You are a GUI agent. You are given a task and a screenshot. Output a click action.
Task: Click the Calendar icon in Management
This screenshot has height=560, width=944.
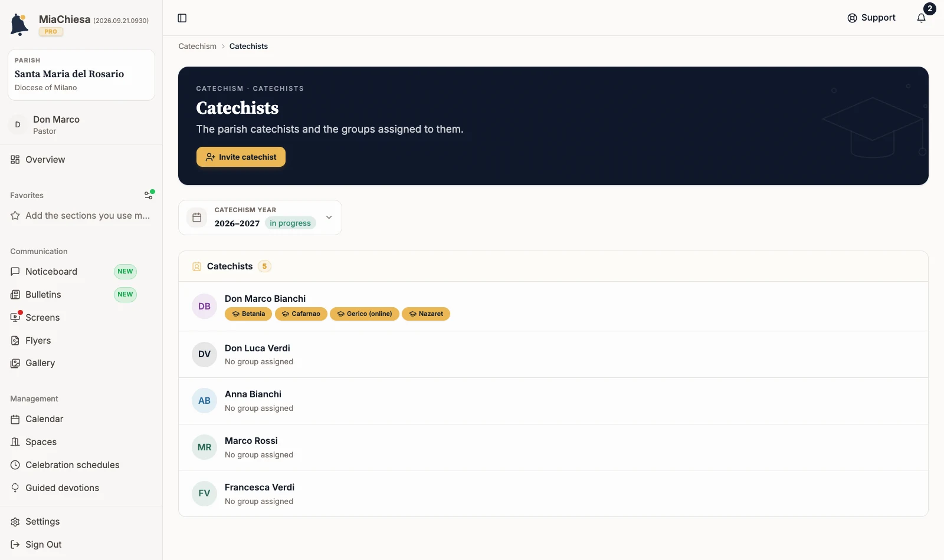pyautogui.click(x=15, y=419)
